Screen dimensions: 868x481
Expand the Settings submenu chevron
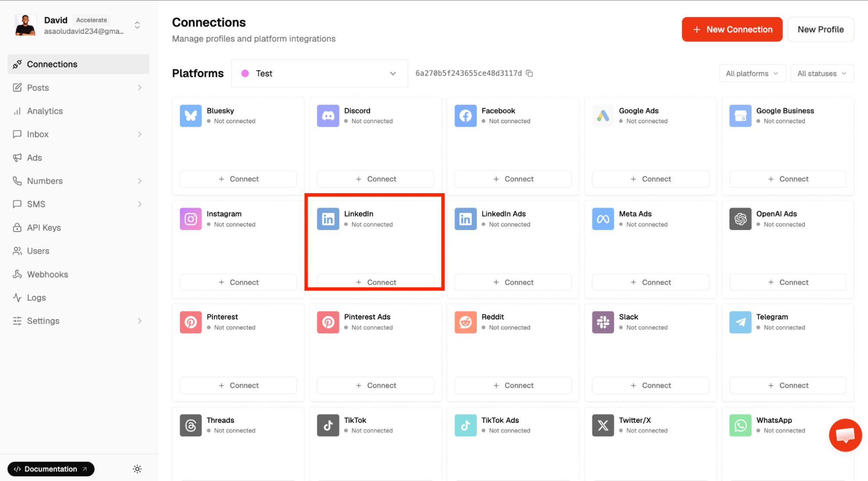[x=139, y=321]
